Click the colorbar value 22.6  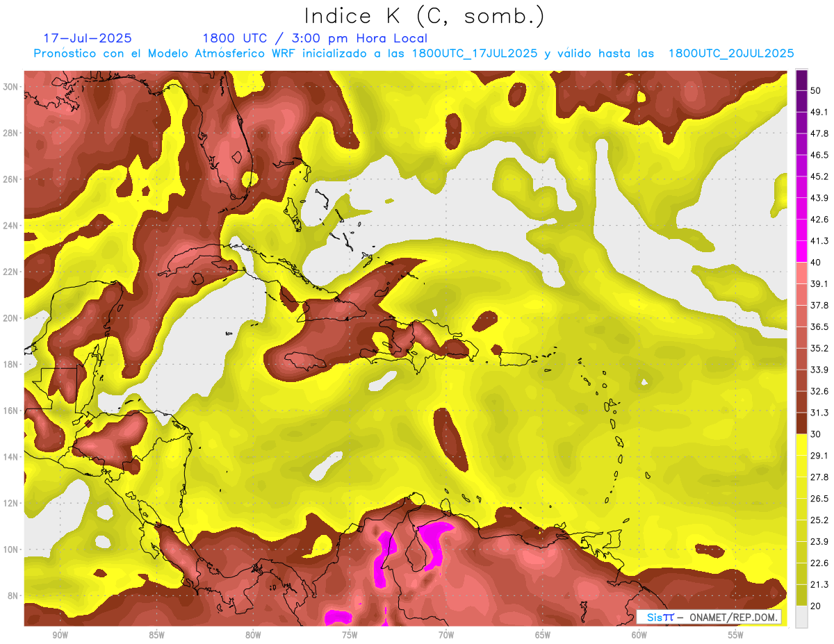point(819,563)
